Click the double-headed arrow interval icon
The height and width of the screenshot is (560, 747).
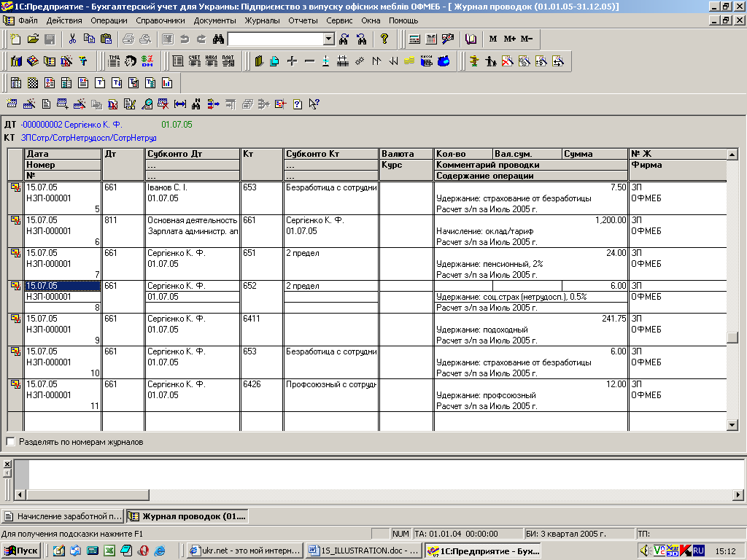[x=180, y=104]
